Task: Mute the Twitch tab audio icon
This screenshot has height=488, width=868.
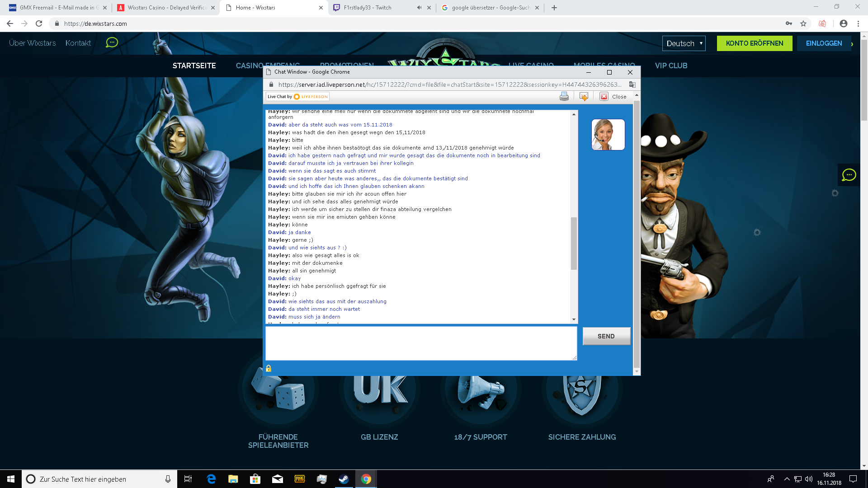Action: (419, 8)
